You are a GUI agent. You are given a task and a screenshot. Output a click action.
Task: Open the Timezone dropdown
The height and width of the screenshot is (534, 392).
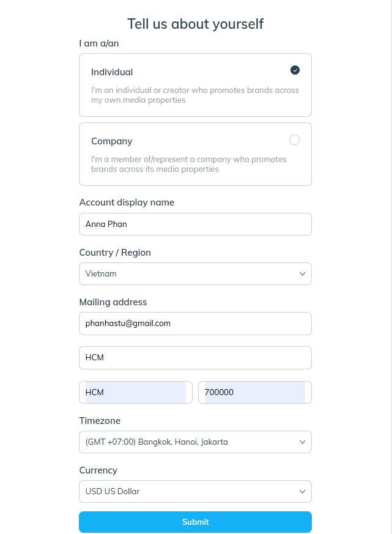[x=195, y=442]
